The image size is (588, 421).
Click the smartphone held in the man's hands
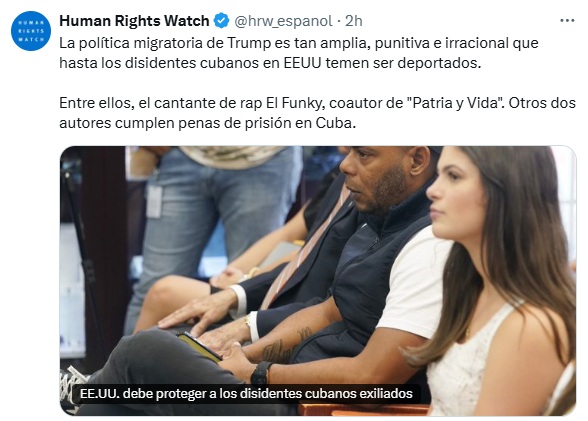coord(199,347)
